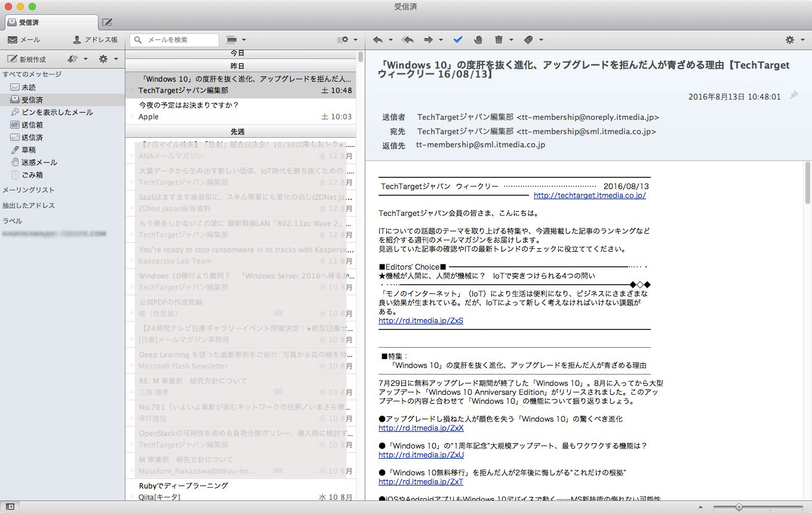Viewport: 812px width, 513px height.
Task: Switch to アドレス帳 address book
Action: [x=96, y=40]
